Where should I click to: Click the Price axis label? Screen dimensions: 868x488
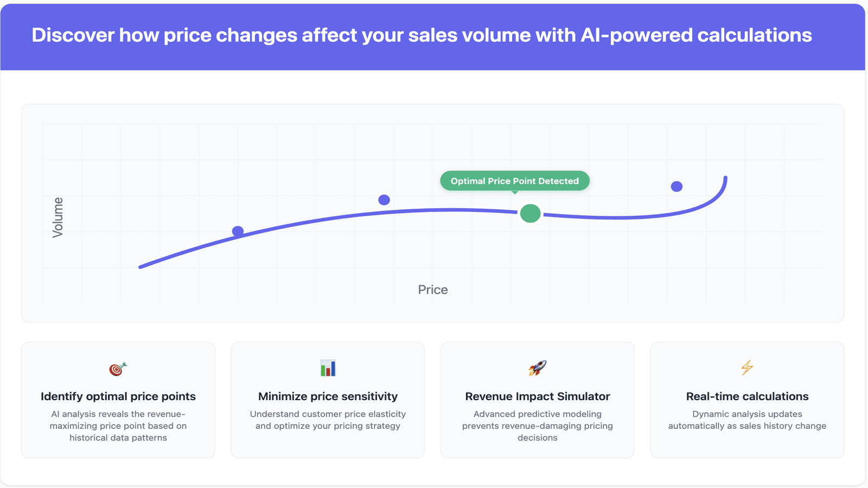(433, 290)
